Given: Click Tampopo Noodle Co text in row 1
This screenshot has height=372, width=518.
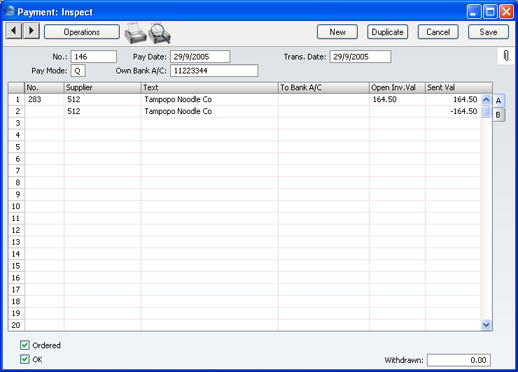Looking at the screenshot, I should pyautogui.click(x=178, y=99).
